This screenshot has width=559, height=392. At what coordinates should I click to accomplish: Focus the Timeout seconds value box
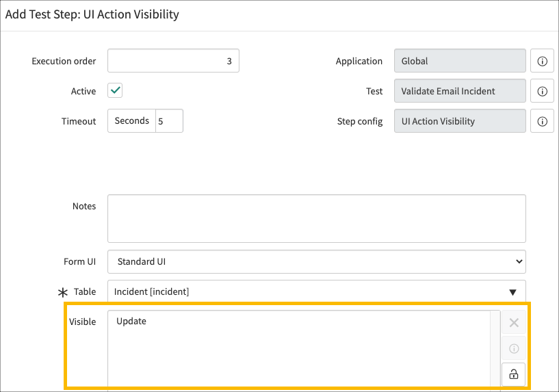pos(169,121)
